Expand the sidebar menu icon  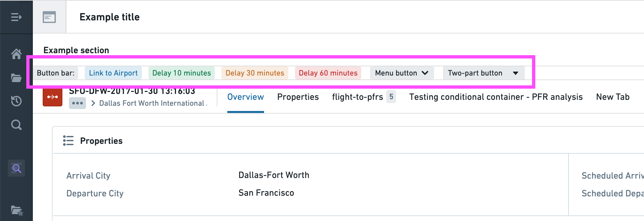16,17
